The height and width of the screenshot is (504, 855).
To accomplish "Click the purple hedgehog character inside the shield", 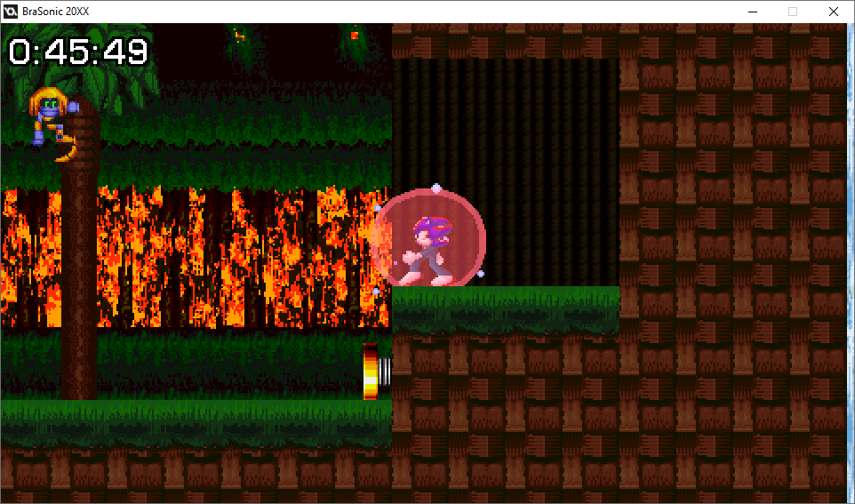I will pos(429,251).
